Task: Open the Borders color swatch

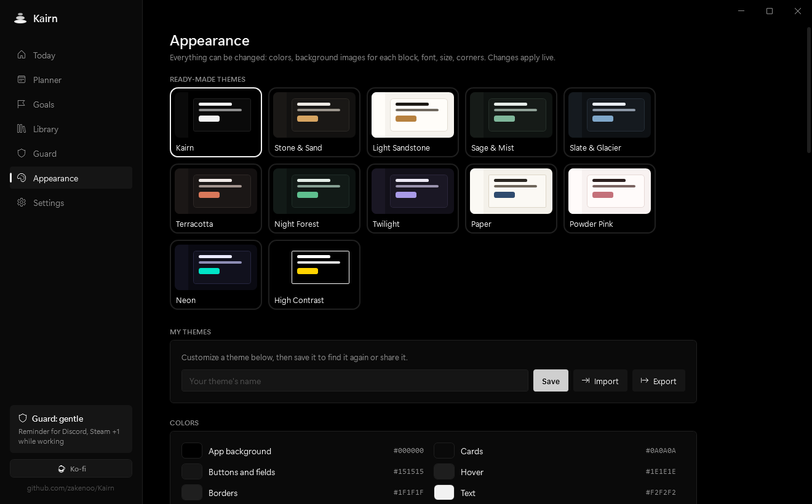Action: [192, 492]
